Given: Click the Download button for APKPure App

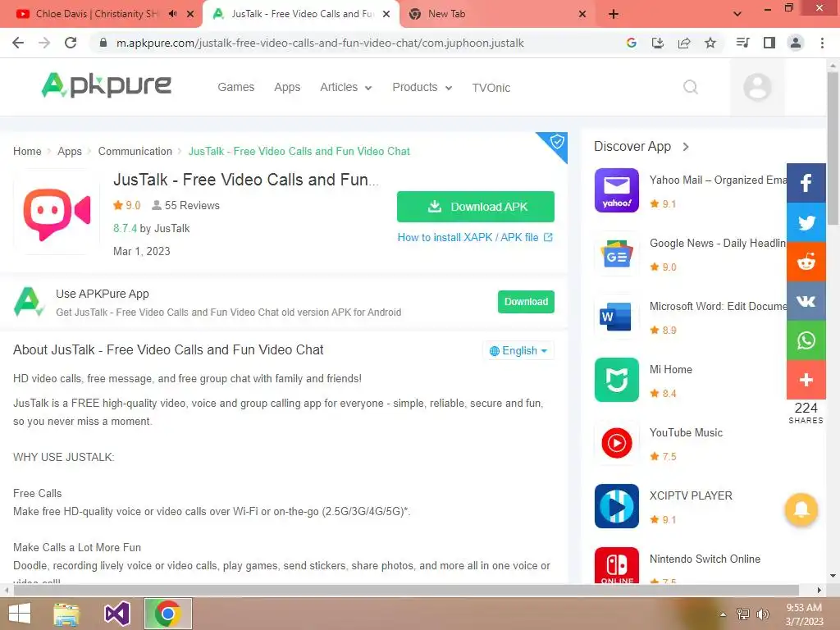Looking at the screenshot, I should point(526,302).
